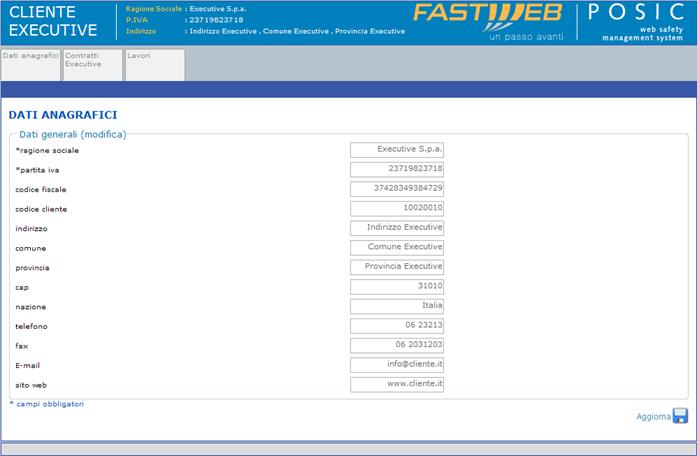Edit the ragione sociale field
The width and height of the screenshot is (697, 456).
click(397, 150)
